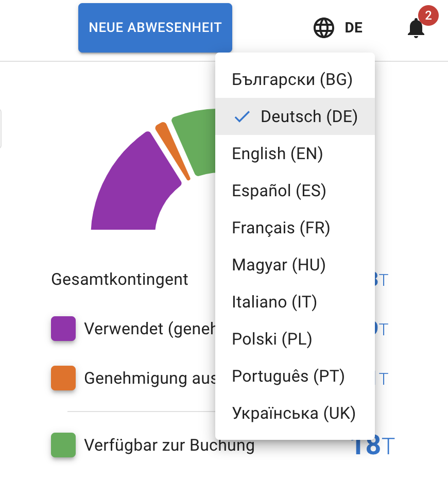The image size is (448, 479).
Task: Choose Português (PT) language option
Action: tap(288, 375)
